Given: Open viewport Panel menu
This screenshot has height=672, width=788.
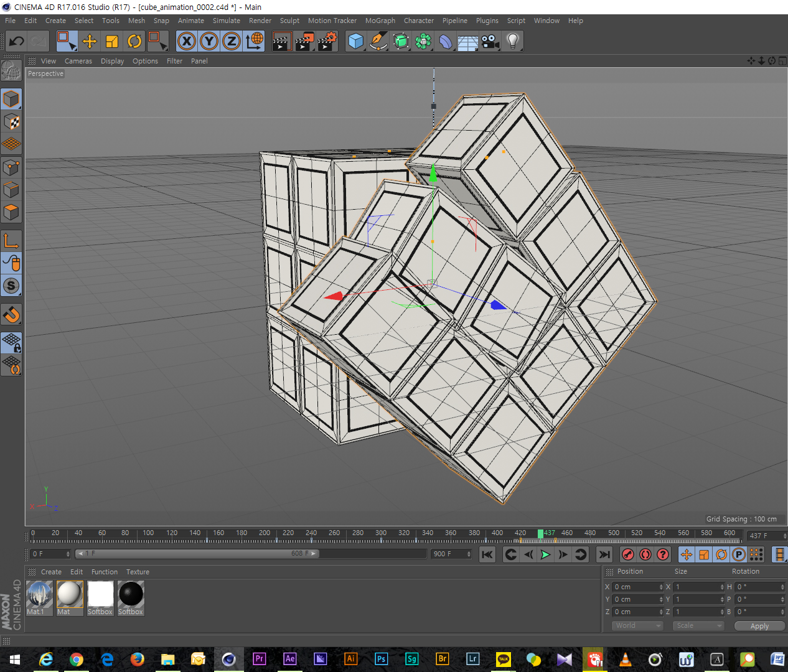Looking at the screenshot, I should pos(199,61).
